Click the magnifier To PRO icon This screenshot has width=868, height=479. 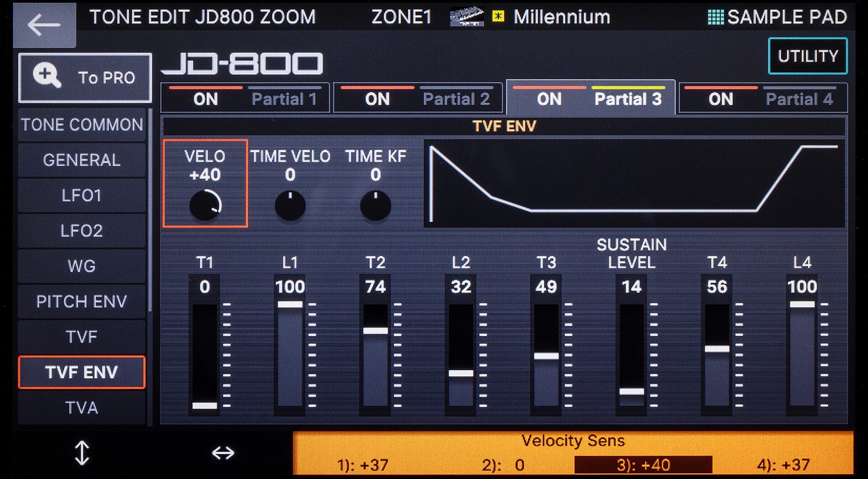[x=47, y=76]
